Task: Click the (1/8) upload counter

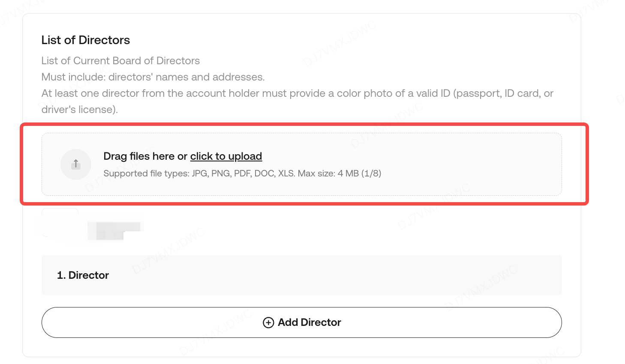Action: tap(371, 173)
